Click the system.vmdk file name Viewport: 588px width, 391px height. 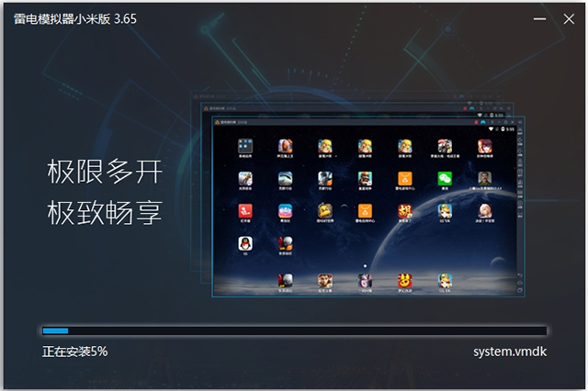510,352
